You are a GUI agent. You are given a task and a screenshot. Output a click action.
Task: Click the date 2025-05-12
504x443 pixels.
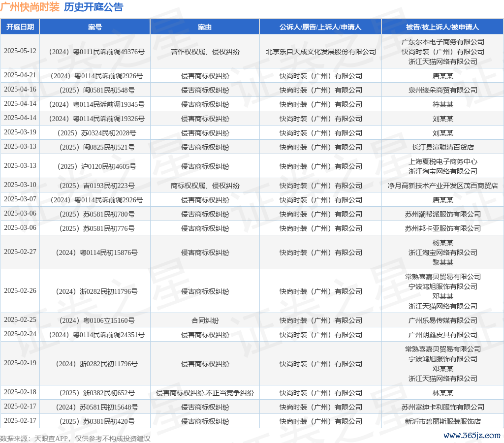click(20, 51)
